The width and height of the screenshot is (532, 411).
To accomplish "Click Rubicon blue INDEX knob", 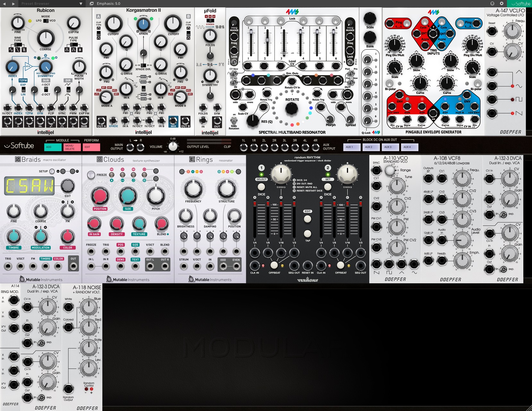I will pos(13,67).
